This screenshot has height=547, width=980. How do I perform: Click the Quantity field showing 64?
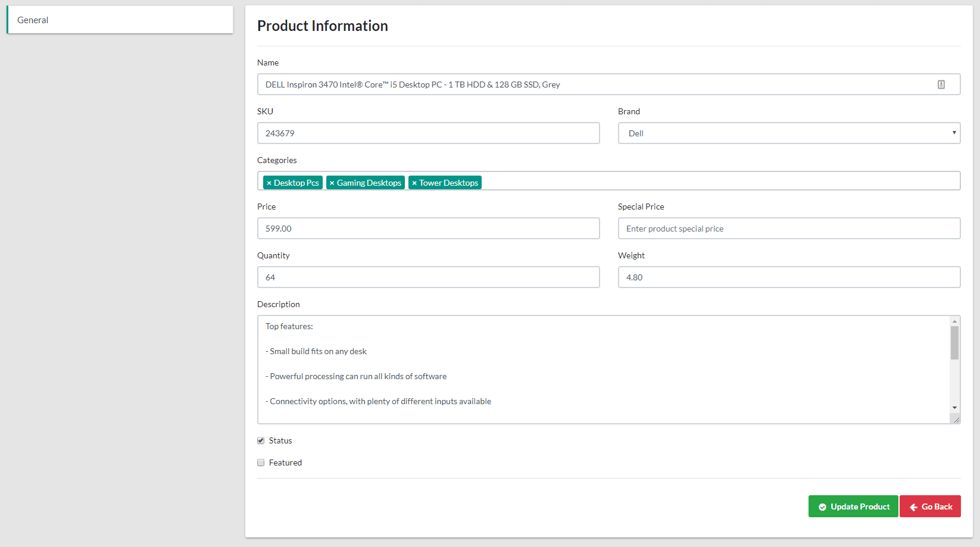[428, 277]
